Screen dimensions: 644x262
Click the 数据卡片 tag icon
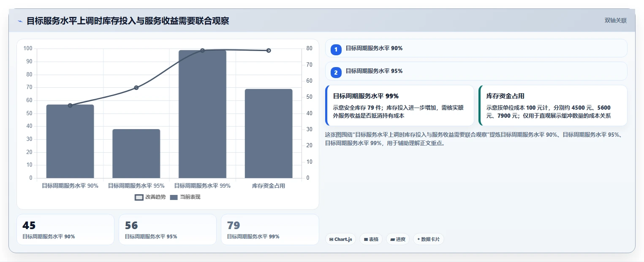[418, 239]
